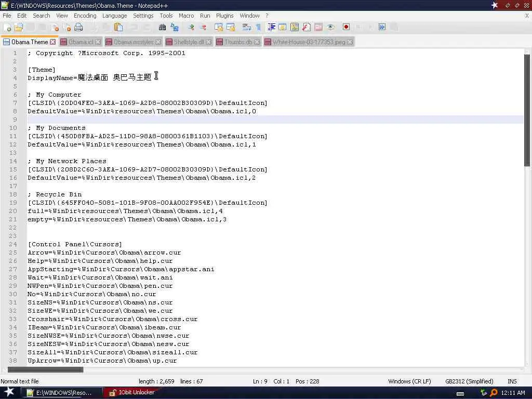The width and height of the screenshot is (532, 399).
Task: Open the View menu
Action: pyautogui.click(x=62, y=16)
